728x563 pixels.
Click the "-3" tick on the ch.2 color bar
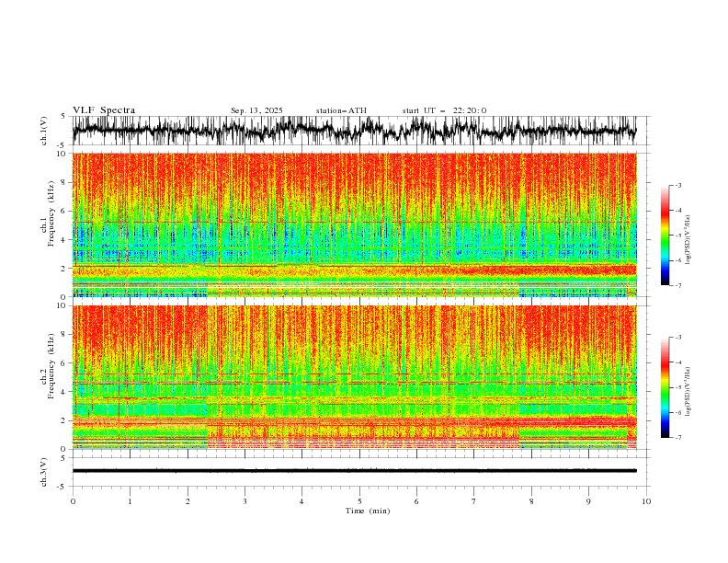[678, 338]
